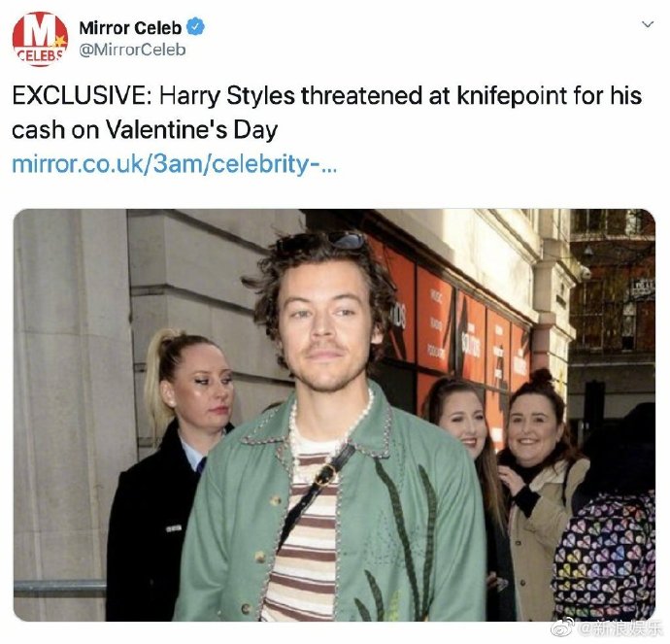The width and height of the screenshot is (670, 644).
Task: Click the heart-patterned backpack in photo
Action: (606, 556)
